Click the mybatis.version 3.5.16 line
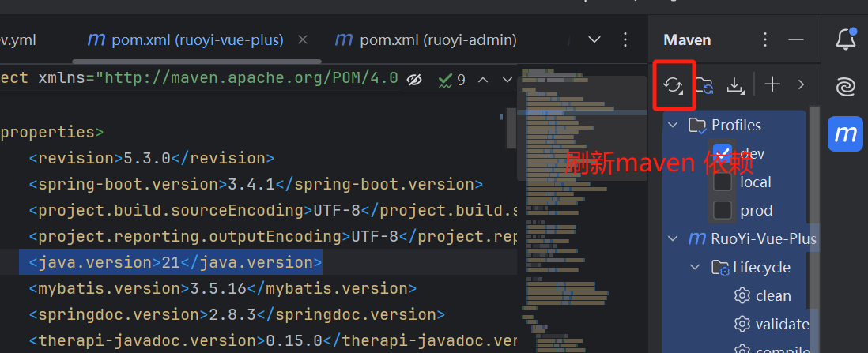Image resolution: width=868 pixels, height=353 pixels. point(222,288)
